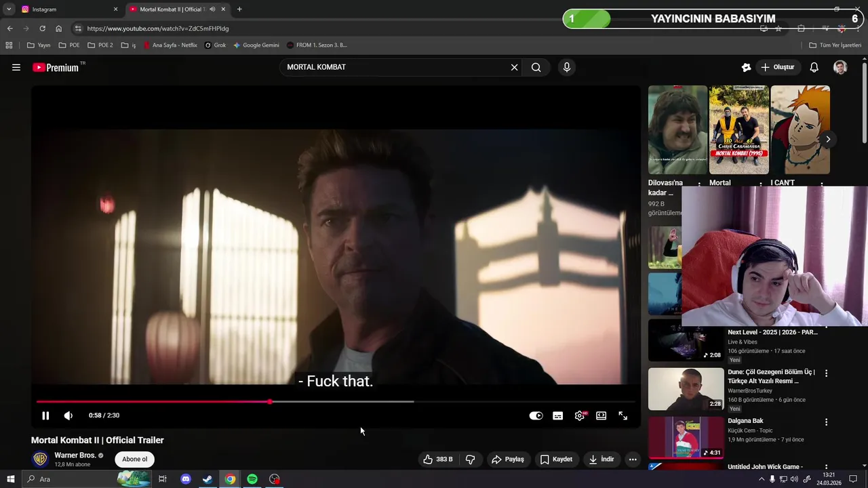
Task: Launch Discord from the taskbar
Action: click(x=185, y=479)
